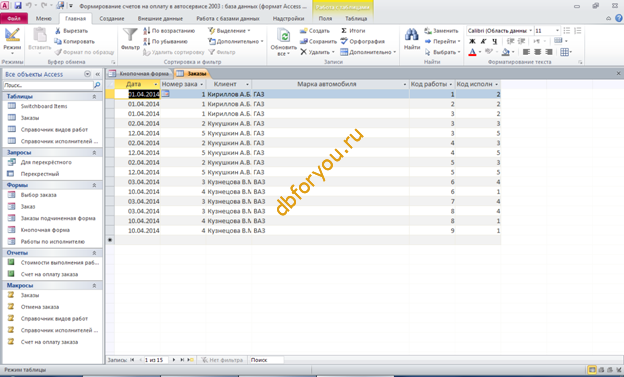The width and height of the screenshot is (624, 377).
Task: Pick cell background fill color
Action: 505,52
